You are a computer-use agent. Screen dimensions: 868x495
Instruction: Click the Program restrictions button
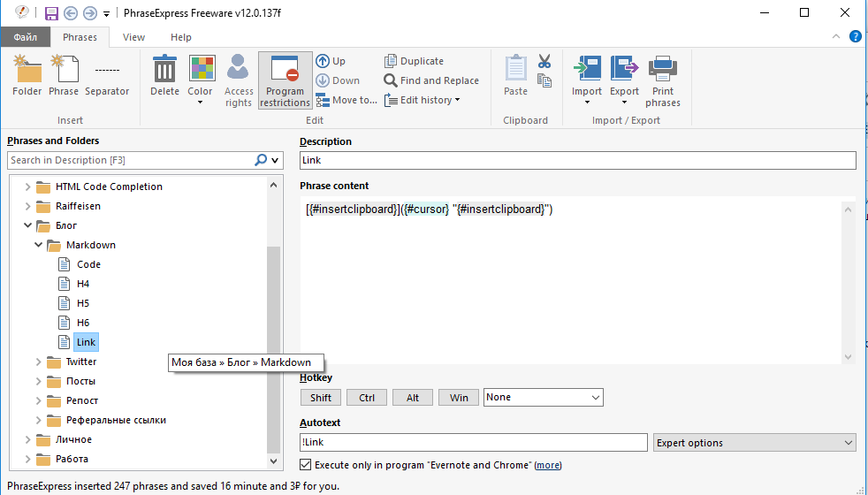coord(285,80)
